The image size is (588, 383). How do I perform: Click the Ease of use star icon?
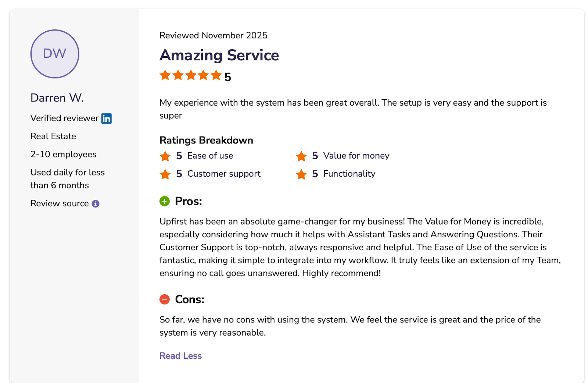click(x=165, y=156)
